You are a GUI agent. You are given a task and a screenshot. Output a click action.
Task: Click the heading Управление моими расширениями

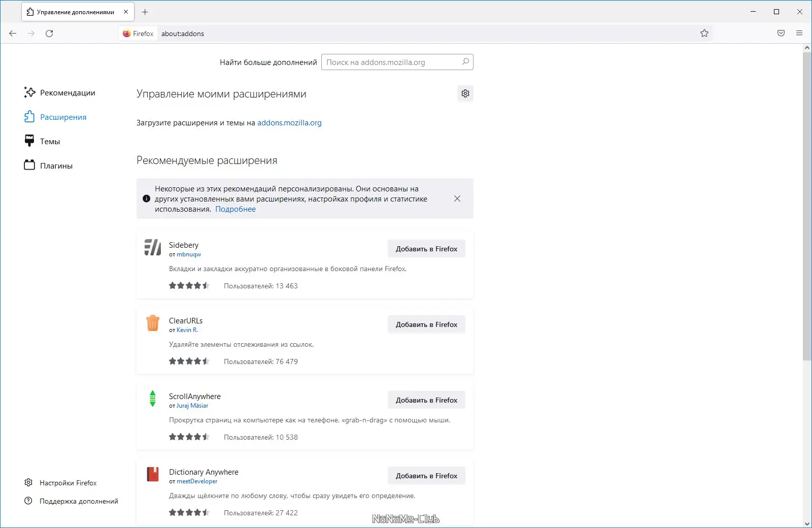coord(221,94)
